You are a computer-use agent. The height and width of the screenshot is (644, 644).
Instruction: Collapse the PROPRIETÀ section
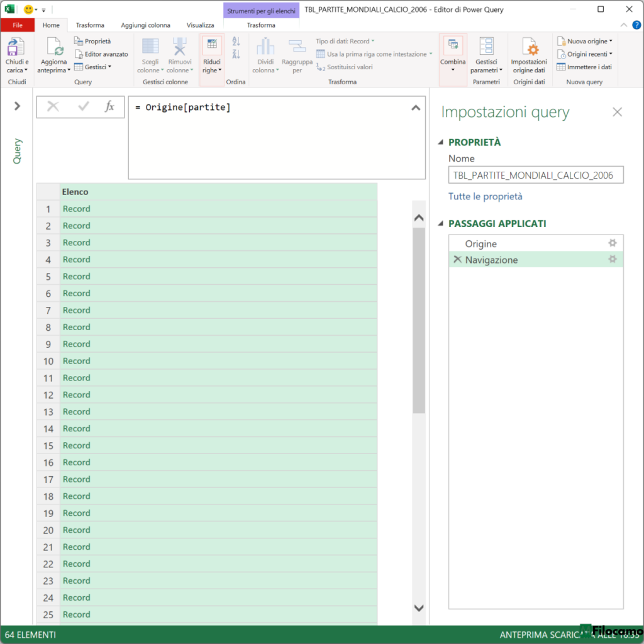441,142
